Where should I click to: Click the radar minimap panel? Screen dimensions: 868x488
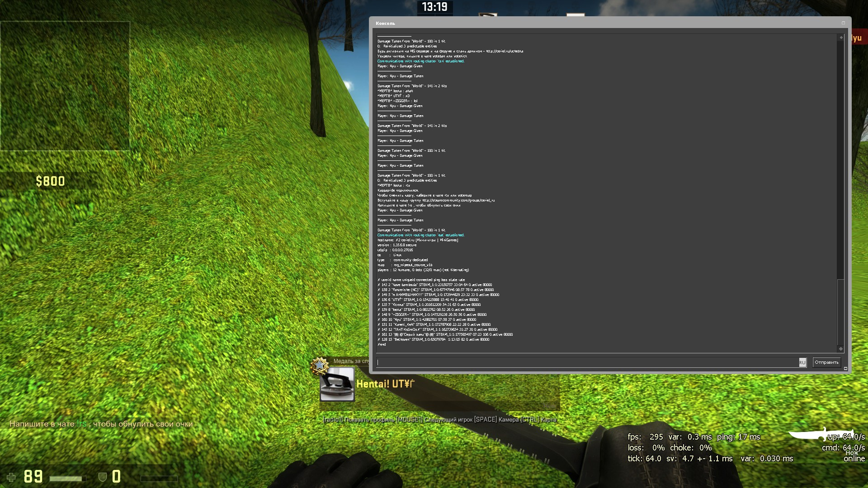[x=65, y=86]
